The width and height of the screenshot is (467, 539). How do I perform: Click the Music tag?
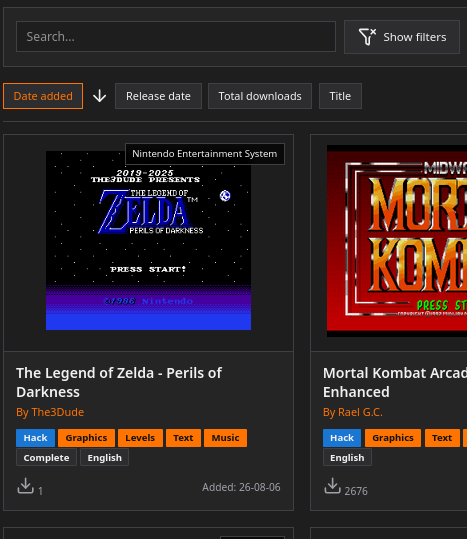tap(225, 438)
